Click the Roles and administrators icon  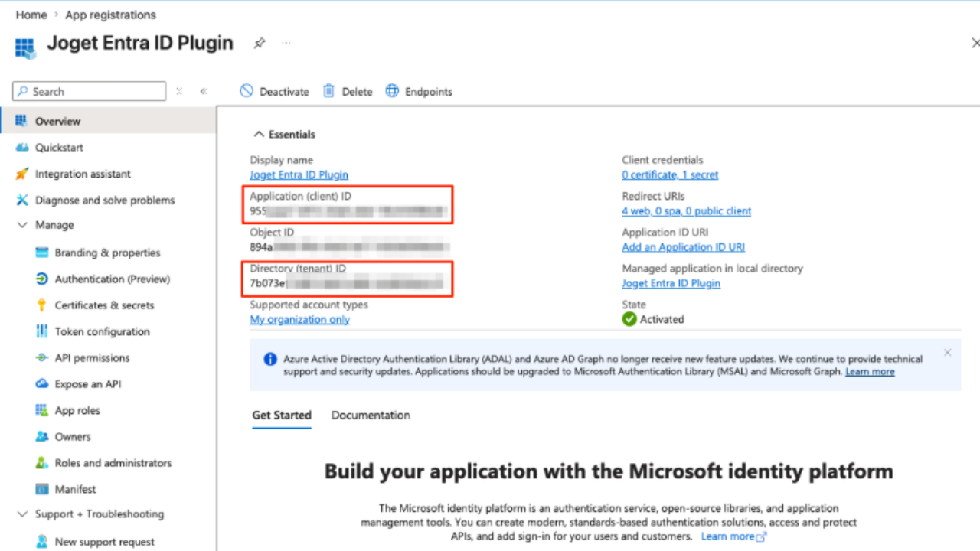click(41, 463)
